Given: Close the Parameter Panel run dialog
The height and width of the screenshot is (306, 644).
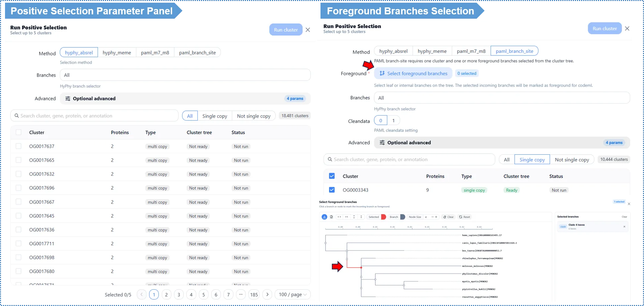Looking at the screenshot, I should (x=308, y=30).
